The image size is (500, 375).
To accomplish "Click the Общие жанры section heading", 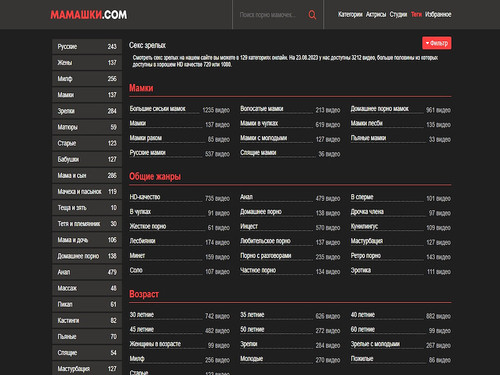I will tap(155, 176).
